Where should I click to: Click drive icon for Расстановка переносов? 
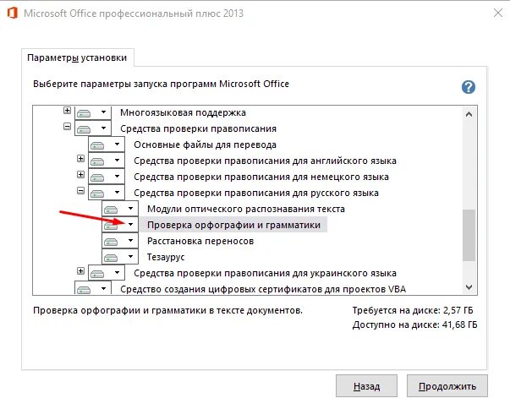tap(111, 243)
